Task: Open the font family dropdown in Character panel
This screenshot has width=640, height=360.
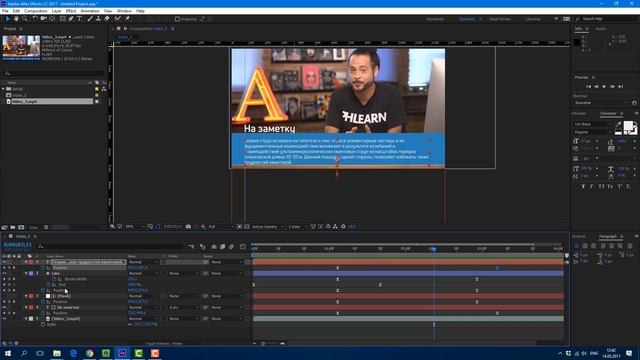Action: 593,124
